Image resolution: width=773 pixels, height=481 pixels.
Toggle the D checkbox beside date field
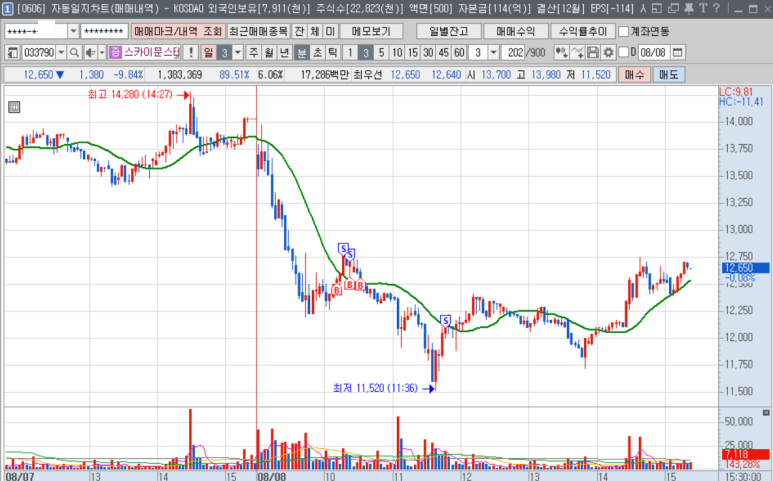(x=621, y=52)
